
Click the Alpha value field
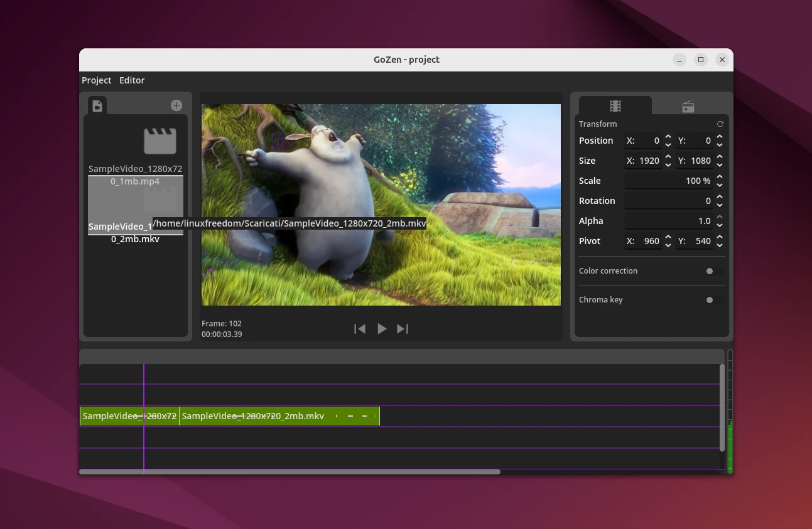pyautogui.click(x=668, y=221)
